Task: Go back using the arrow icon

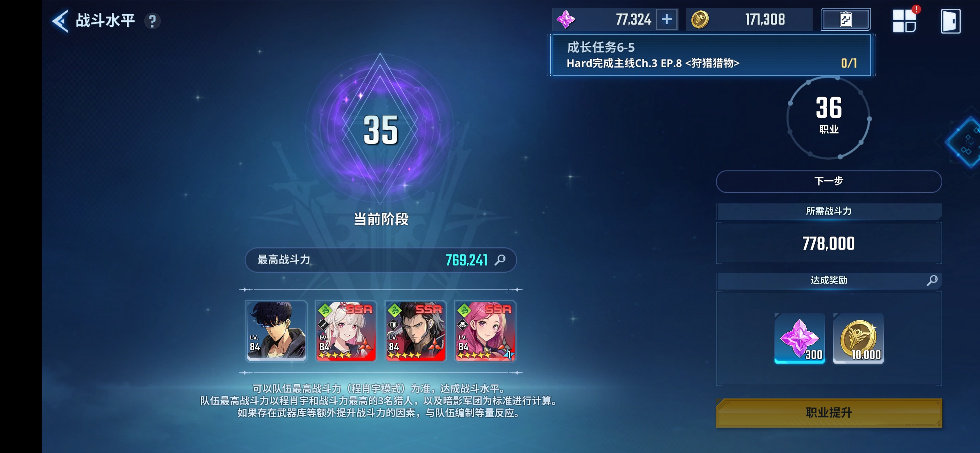Action: [60, 21]
